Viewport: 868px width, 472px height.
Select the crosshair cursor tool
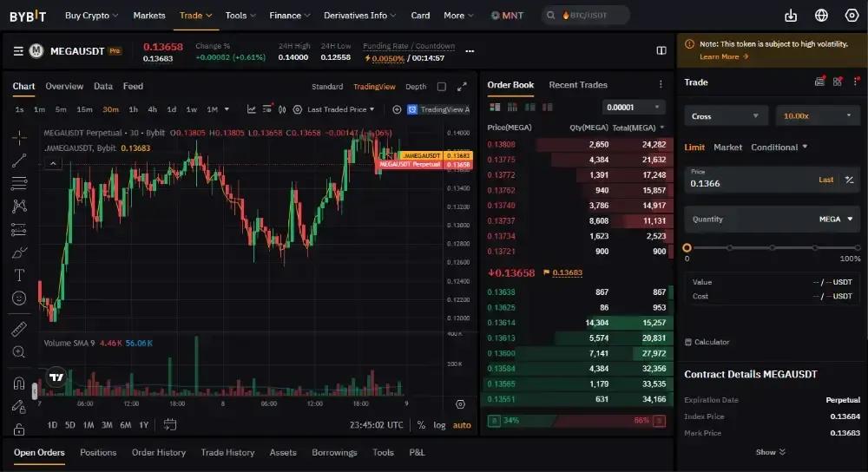[x=19, y=137]
